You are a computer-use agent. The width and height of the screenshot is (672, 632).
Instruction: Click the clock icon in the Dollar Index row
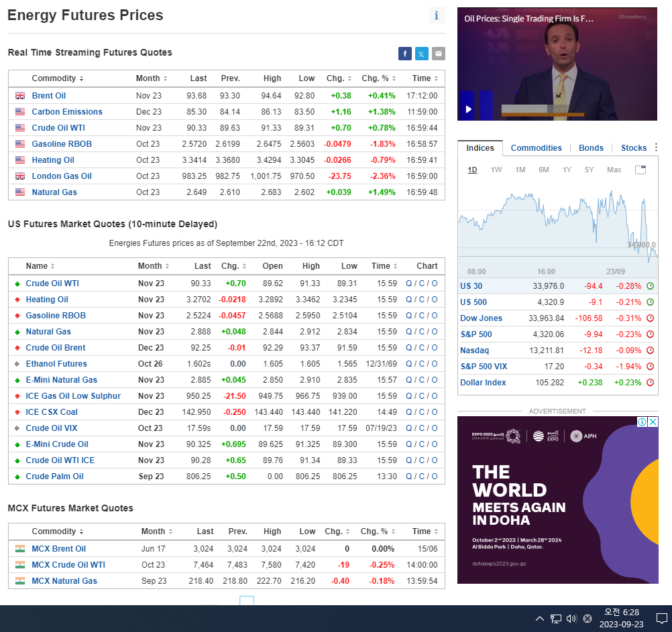pyautogui.click(x=650, y=383)
